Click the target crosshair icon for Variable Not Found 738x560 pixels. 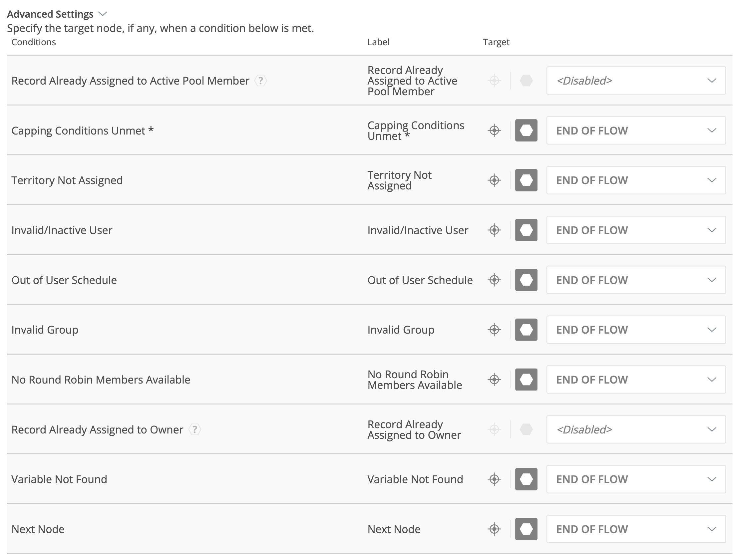click(x=494, y=479)
